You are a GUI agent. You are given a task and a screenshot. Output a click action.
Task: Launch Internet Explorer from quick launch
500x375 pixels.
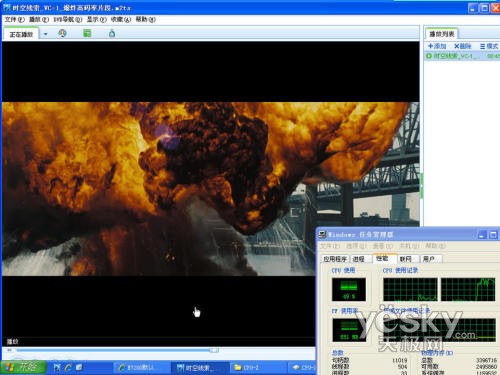point(68,368)
